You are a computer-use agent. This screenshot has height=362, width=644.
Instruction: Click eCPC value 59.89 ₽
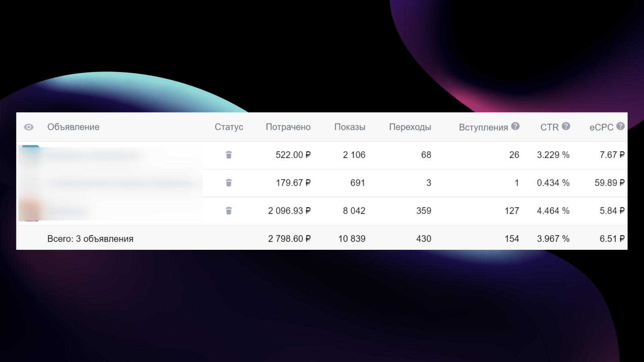click(x=610, y=183)
